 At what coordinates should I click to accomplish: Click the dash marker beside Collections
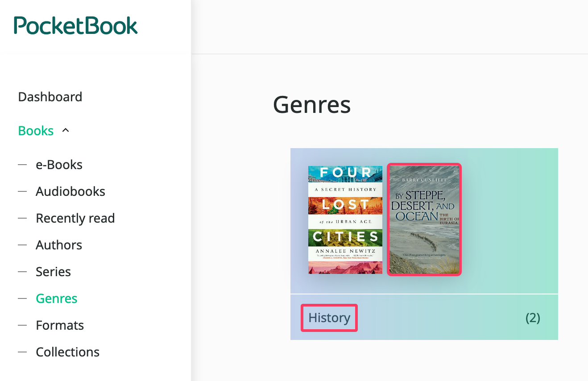[x=22, y=352]
